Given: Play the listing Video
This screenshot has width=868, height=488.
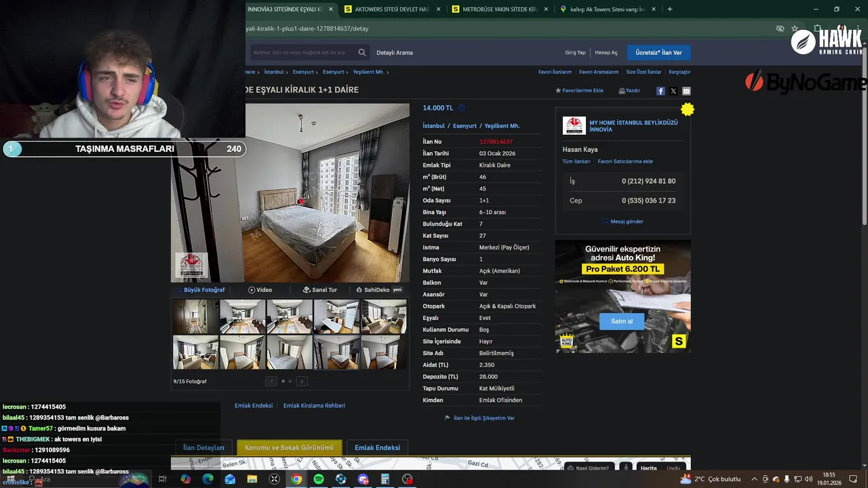Looking at the screenshot, I should click(260, 289).
